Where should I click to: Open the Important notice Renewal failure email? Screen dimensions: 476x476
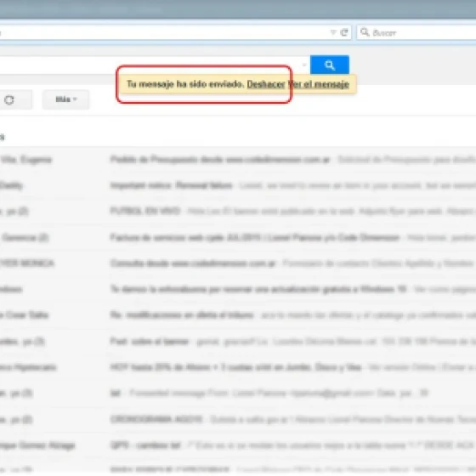click(238, 185)
